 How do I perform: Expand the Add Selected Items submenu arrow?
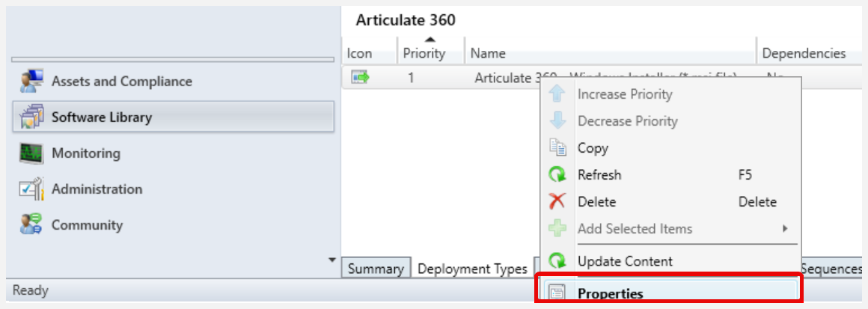[x=784, y=228]
